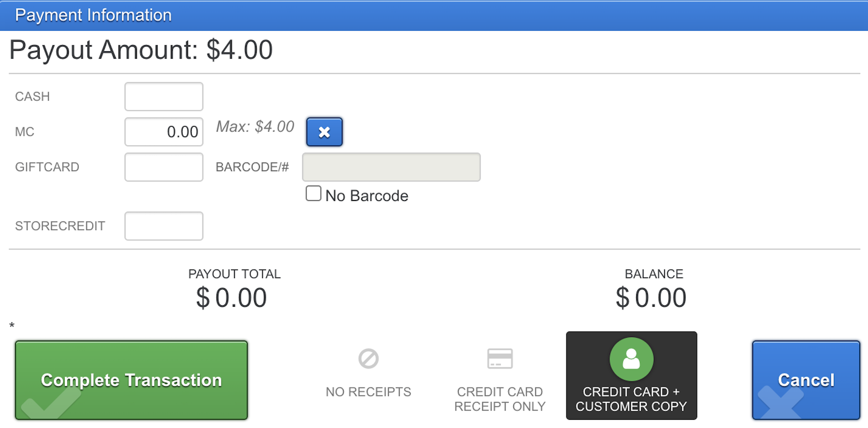Select NO RECEIPTS option label
868x428 pixels.
(368, 392)
